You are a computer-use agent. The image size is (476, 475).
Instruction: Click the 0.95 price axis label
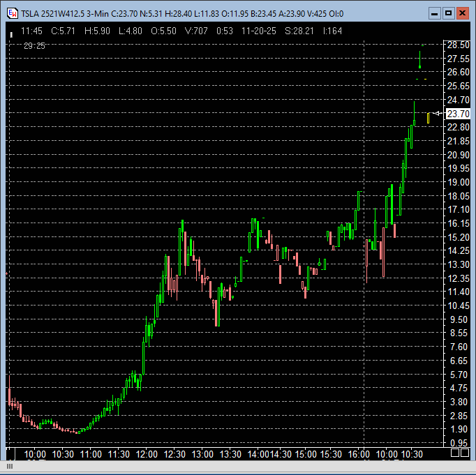(458, 444)
